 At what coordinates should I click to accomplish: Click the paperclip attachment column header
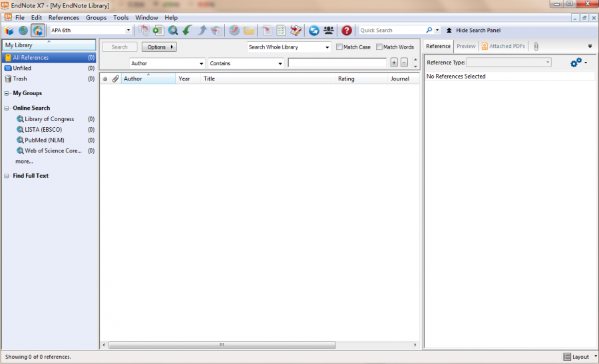pyautogui.click(x=116, y=79)
